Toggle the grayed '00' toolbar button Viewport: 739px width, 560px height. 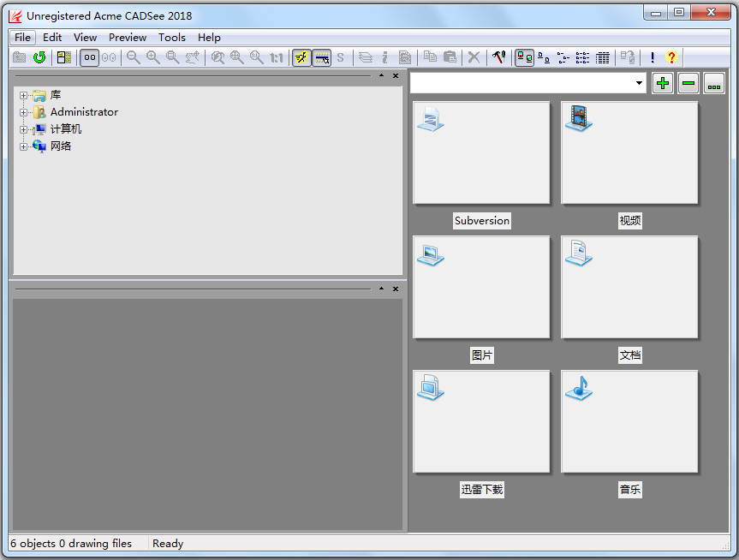coord(109,57)
